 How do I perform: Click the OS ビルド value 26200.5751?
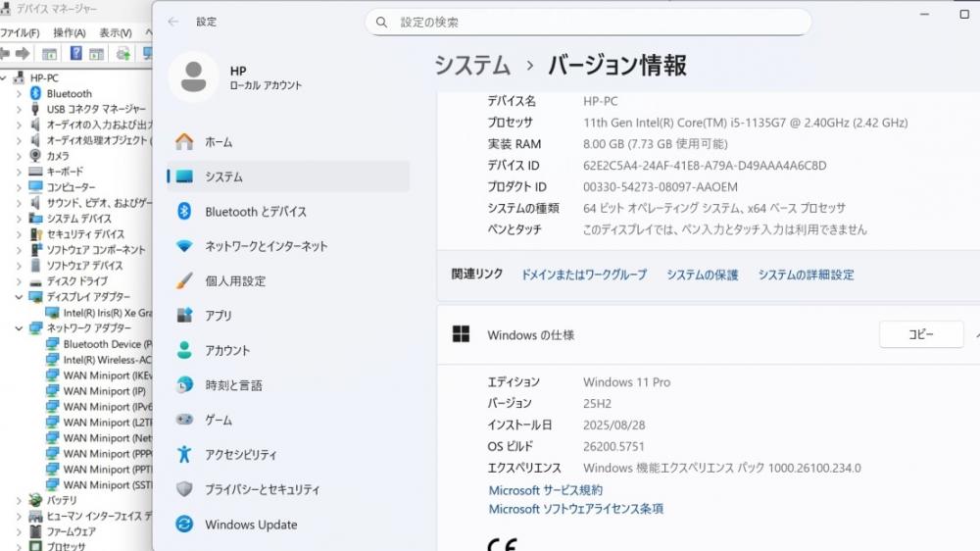coord(613,446)
